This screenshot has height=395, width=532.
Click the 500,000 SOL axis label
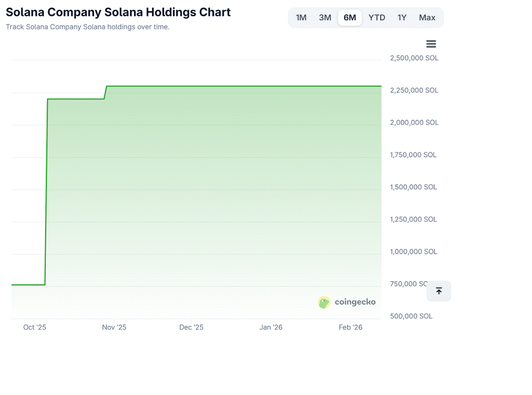[411, 316]
